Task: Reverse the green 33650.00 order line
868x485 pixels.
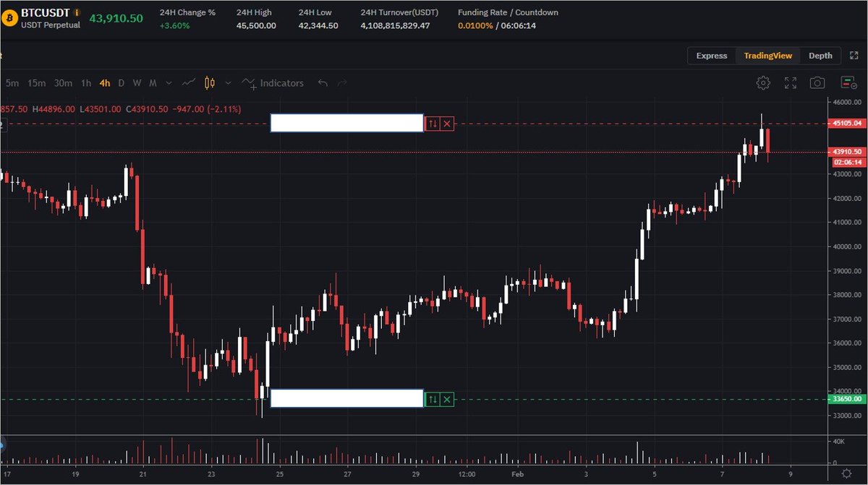Action: point(432,399)
